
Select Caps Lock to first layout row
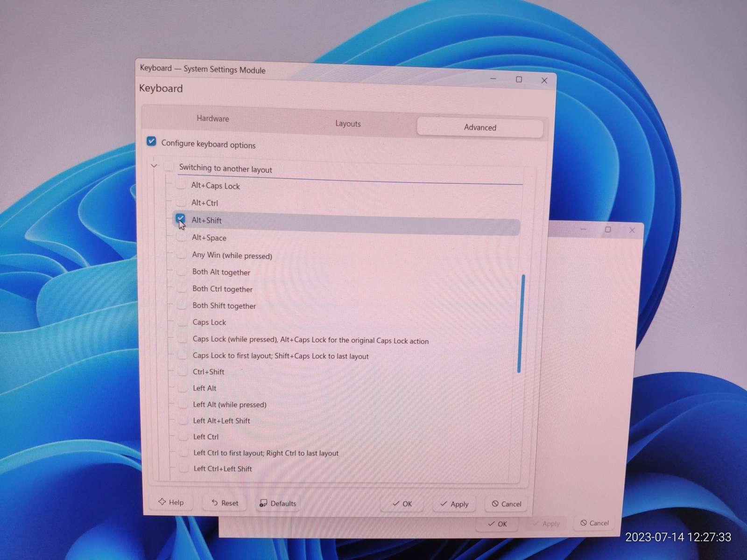281,356
